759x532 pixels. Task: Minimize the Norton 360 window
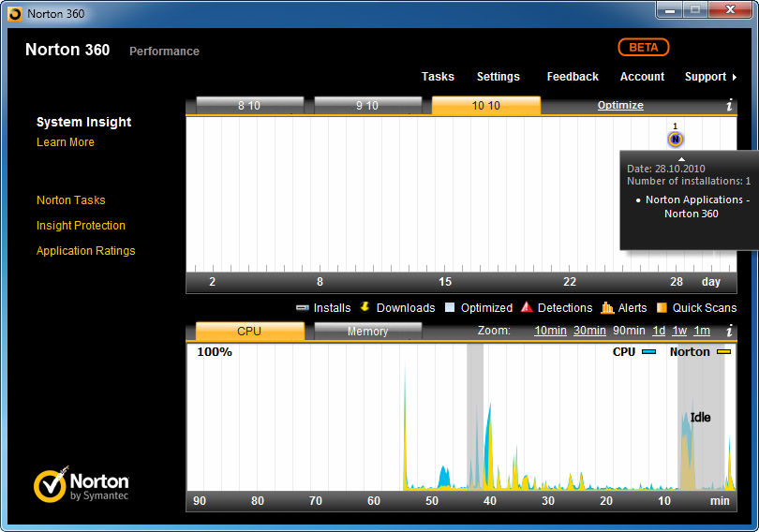click(x=670, y=10)
